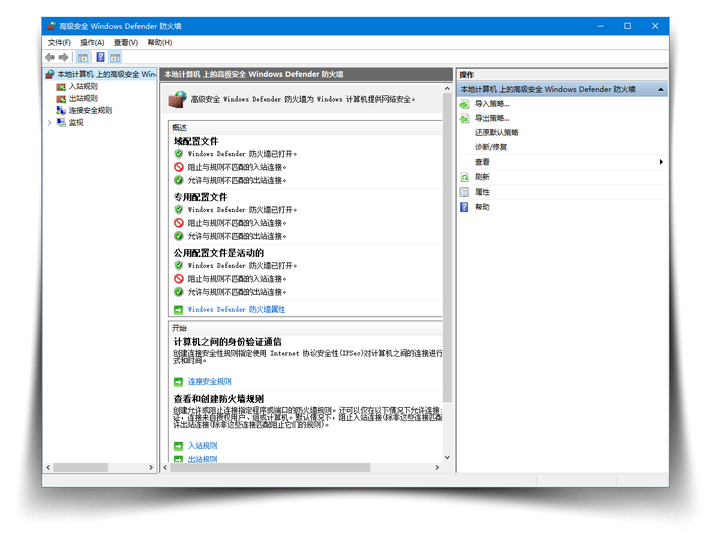Click the properties icon in actions
The width and height of the screenshot is (720, 544).
tap(464, 192)
